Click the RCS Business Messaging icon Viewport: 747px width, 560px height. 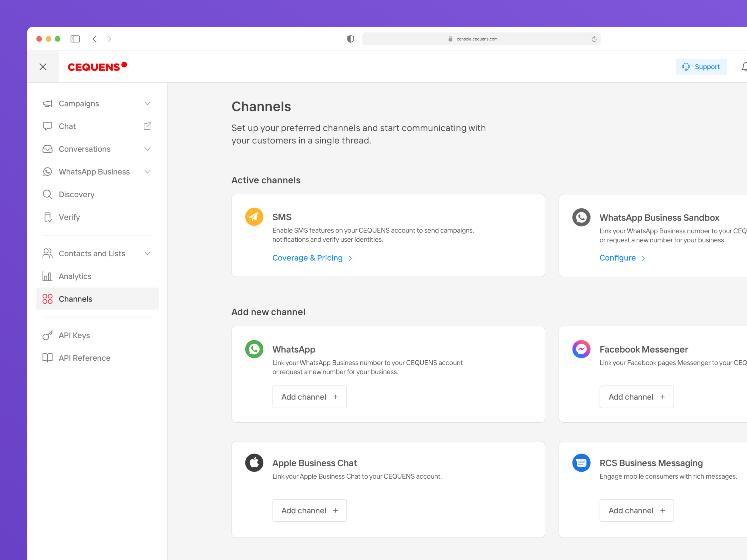click(582, 463)
